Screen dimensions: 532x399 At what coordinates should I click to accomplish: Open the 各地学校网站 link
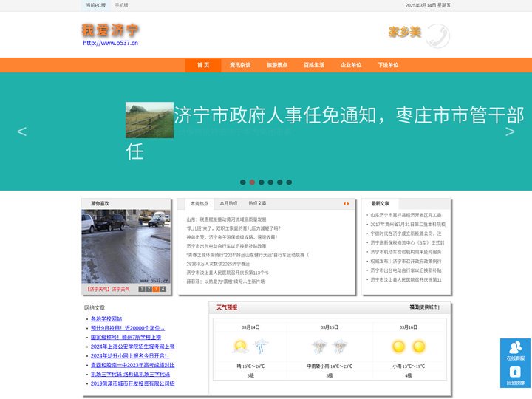coord(106,319)
